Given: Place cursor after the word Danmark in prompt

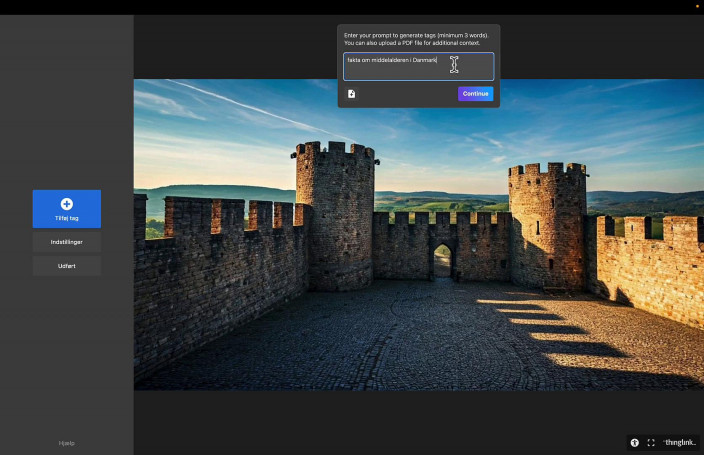Looking at the screenshot, I should [438, 60].
